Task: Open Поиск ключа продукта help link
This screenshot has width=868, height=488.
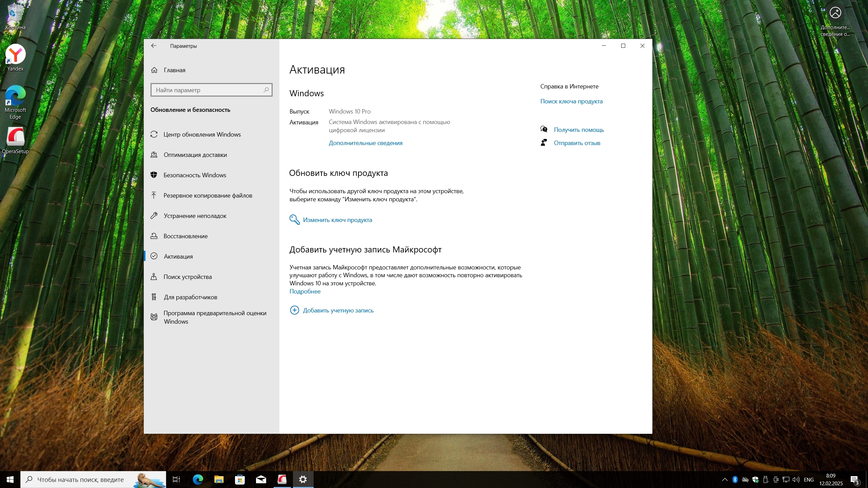Action: pos(571,101)
